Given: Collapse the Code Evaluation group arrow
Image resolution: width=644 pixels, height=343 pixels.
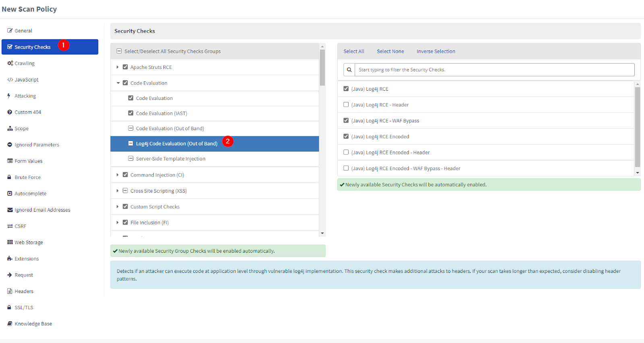Looking at the screenshot, I should point(118,83).
